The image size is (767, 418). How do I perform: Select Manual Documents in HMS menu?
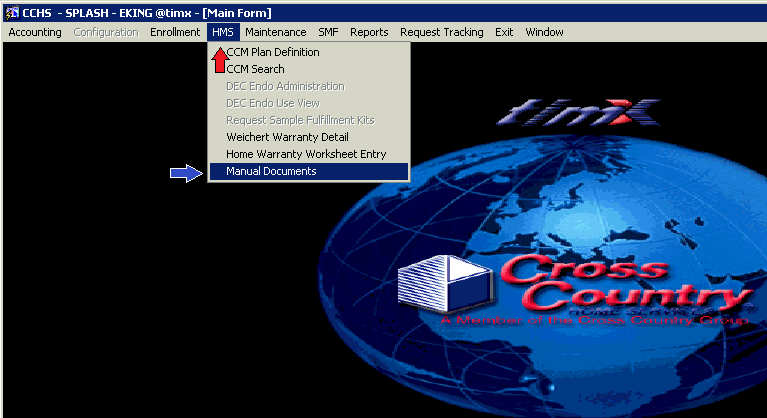coord(309,172)
